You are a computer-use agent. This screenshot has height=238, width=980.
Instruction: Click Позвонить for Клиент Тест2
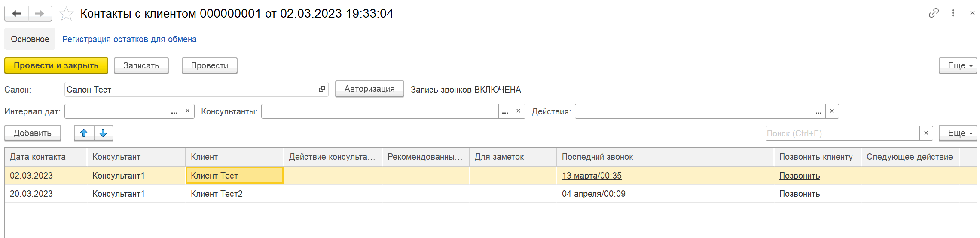[x=800, y=194]
